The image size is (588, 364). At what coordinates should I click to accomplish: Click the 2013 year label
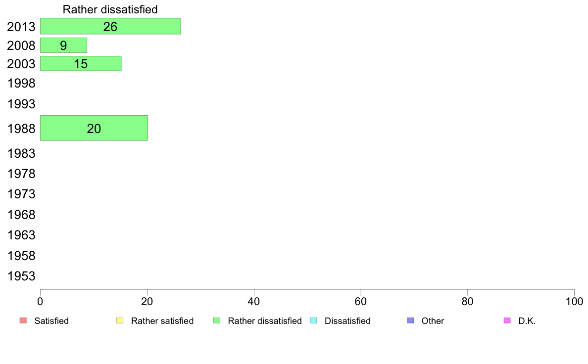click(x=21, y=27)
